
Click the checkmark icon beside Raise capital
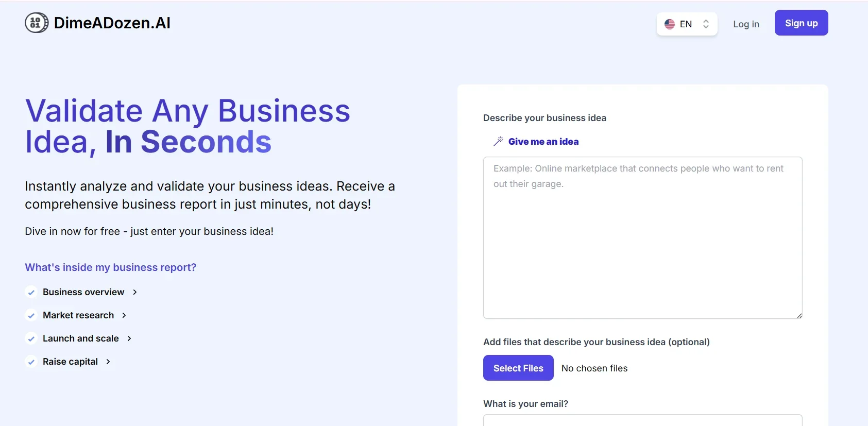click(x=31, y=362)
